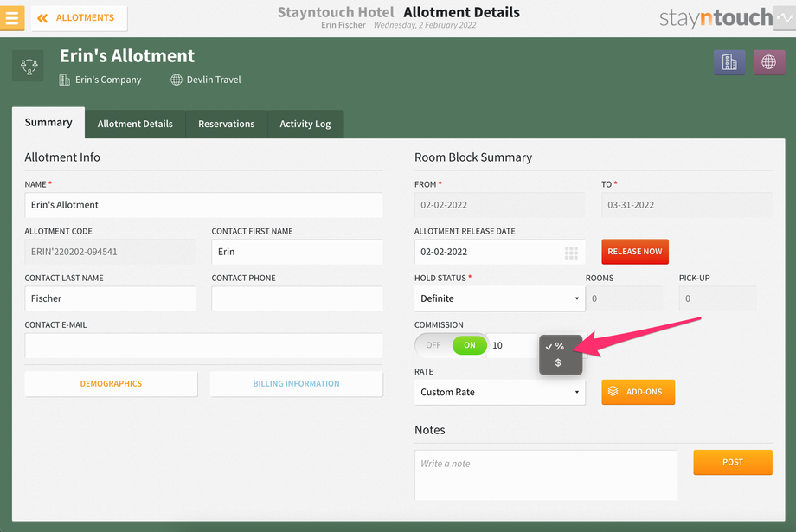
Task: Edit the commission value 10
Action: 511,346
